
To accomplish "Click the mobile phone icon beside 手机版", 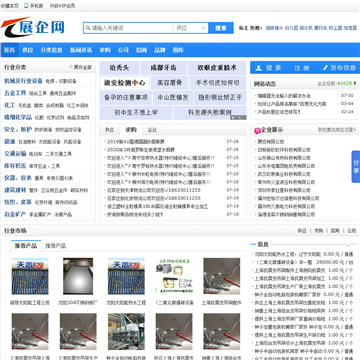I will point(26,6).
